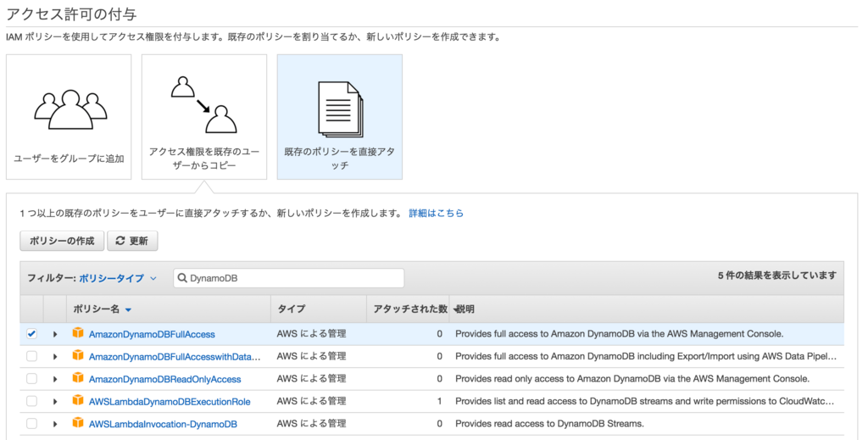Click the 更新 refresh button
Screen dimensions: 868x440
(x=132, y=241)
